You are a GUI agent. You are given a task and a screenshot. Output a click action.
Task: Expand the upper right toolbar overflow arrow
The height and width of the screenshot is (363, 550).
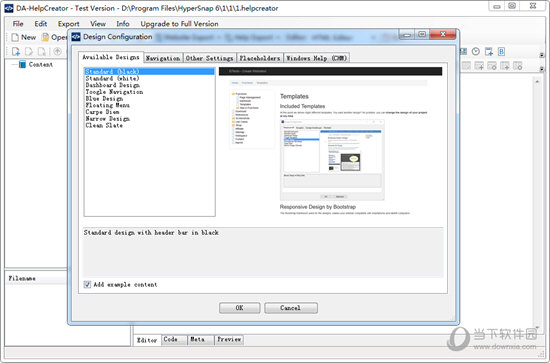(542, 55)
